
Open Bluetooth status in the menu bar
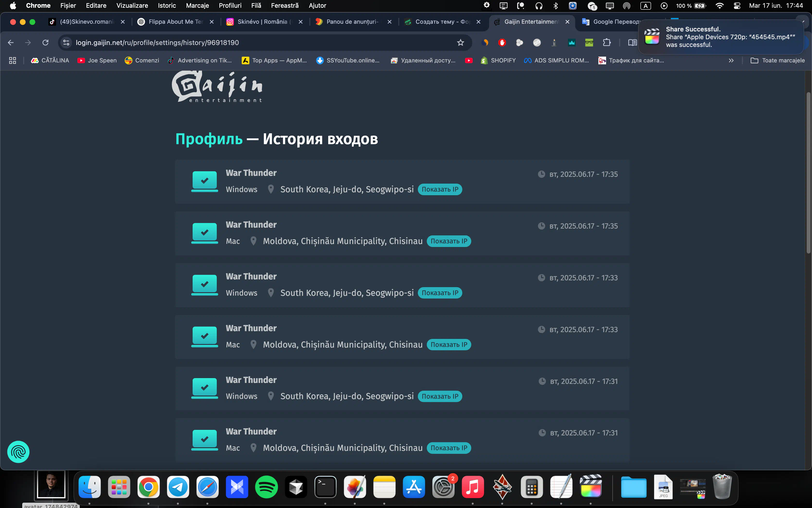556,5
